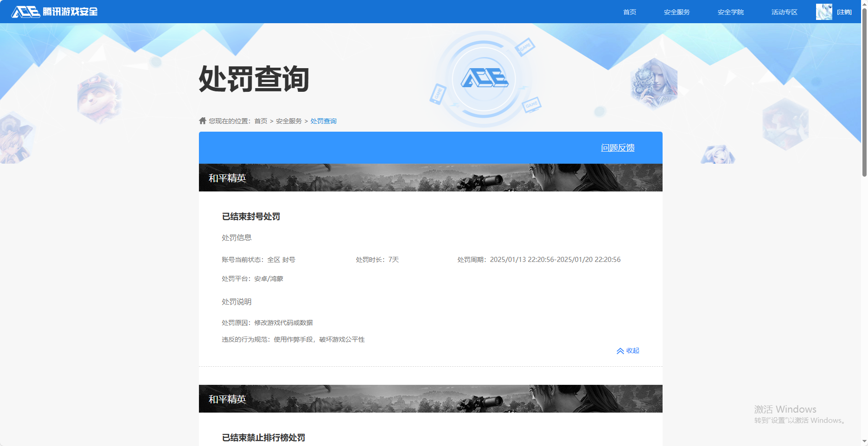
Task: Open the 问题反馈 feedback link
Action: point(618,148)
